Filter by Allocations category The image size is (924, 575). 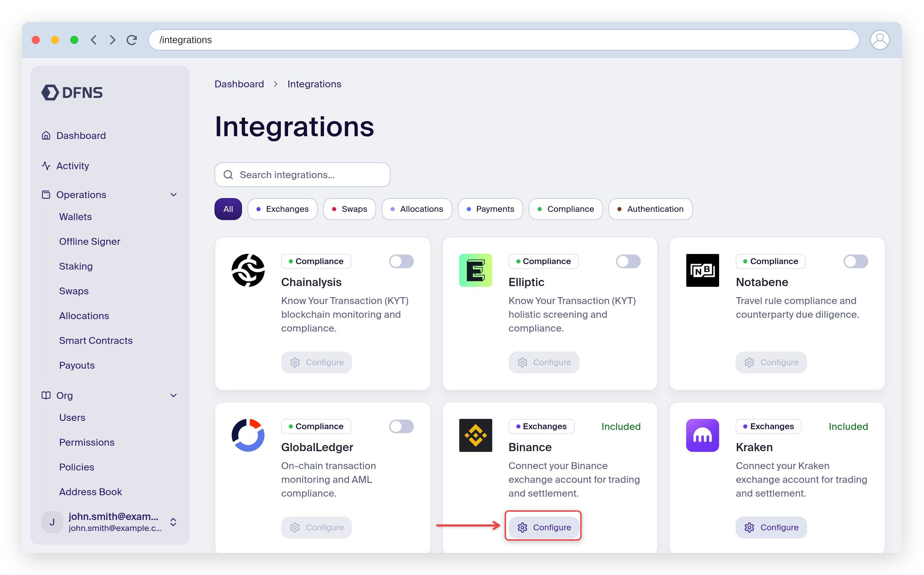pyautogui.click(x=417, y=209)
